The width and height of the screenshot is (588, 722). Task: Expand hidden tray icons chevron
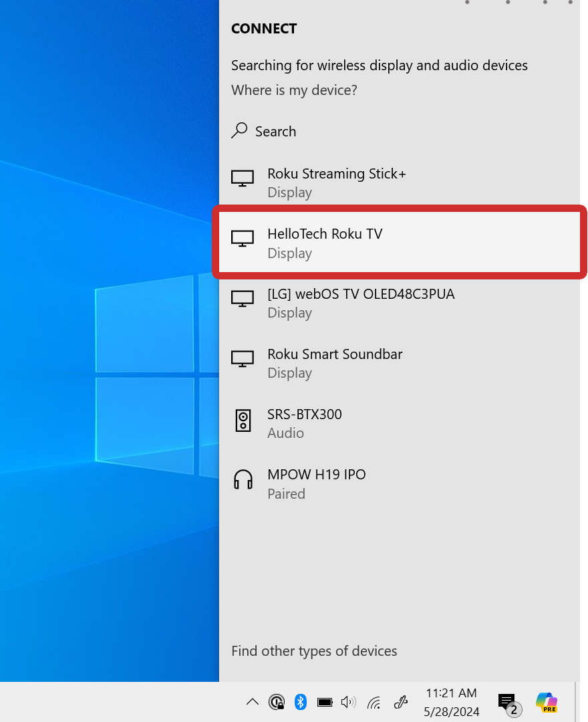[x=252, y=701]
